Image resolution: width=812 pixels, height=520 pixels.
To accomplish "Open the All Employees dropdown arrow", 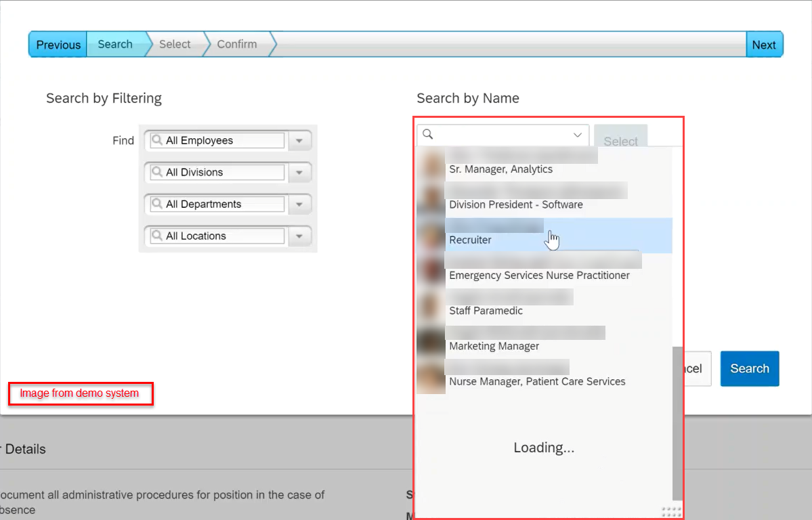I will click(299, 140).
